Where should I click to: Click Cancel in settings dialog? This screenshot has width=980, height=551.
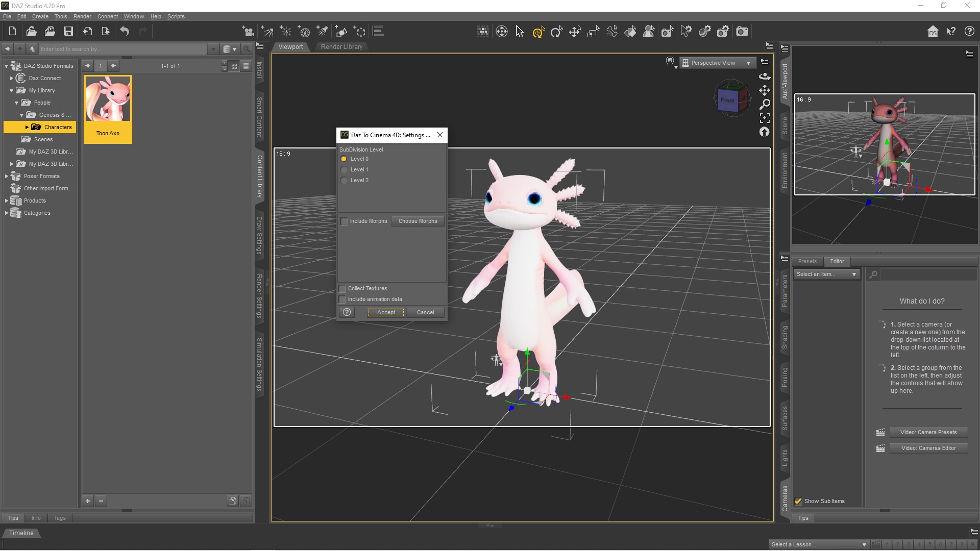pyautogui.click(x=425, y=313)
